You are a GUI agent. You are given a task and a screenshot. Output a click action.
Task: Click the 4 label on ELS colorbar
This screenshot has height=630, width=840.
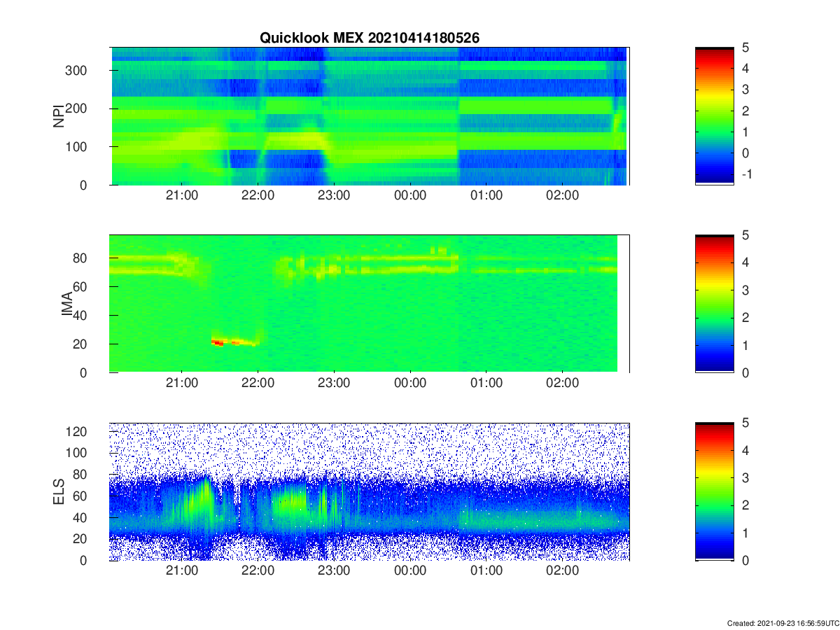click(746, 450)
